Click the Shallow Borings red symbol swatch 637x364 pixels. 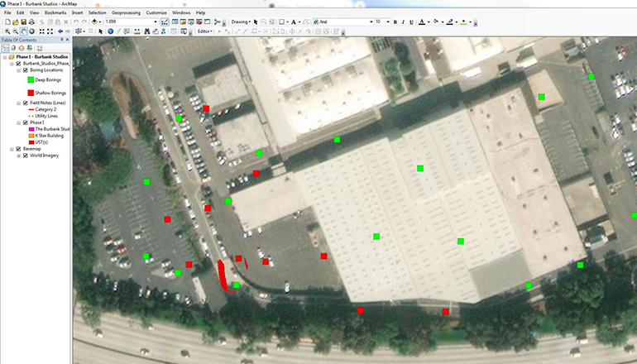[x=31, y=93]
